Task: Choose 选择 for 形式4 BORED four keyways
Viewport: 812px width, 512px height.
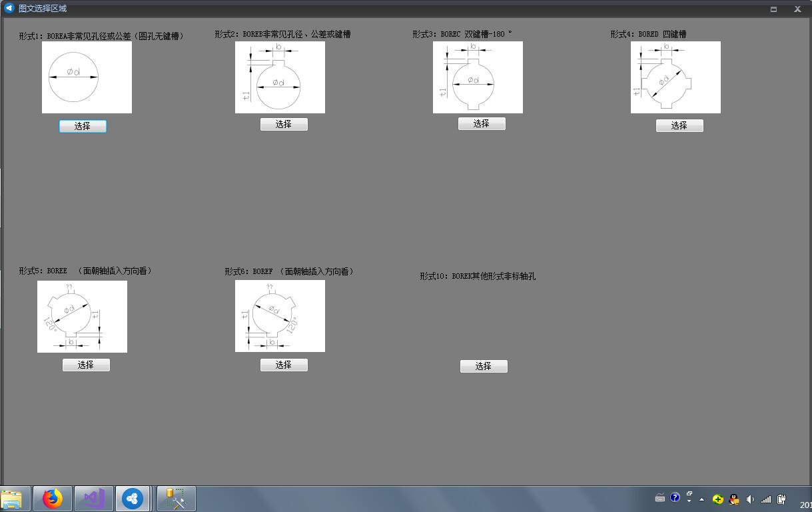Action: (679, 125)
